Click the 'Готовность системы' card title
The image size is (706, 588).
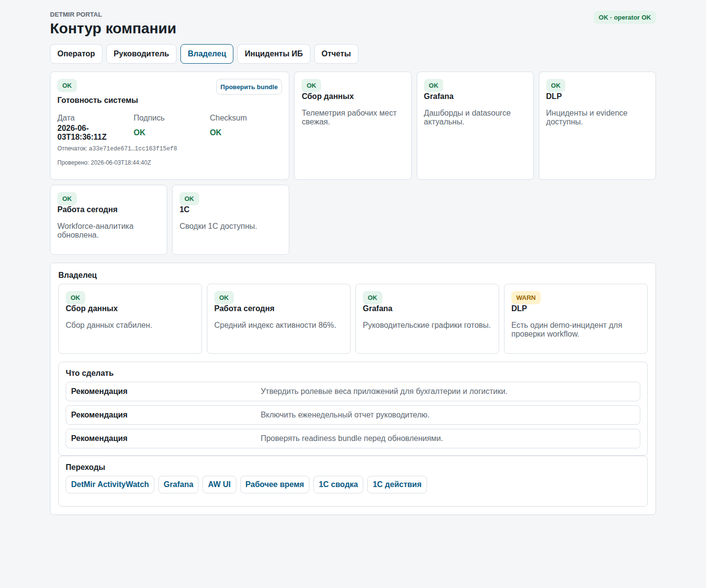98,100
